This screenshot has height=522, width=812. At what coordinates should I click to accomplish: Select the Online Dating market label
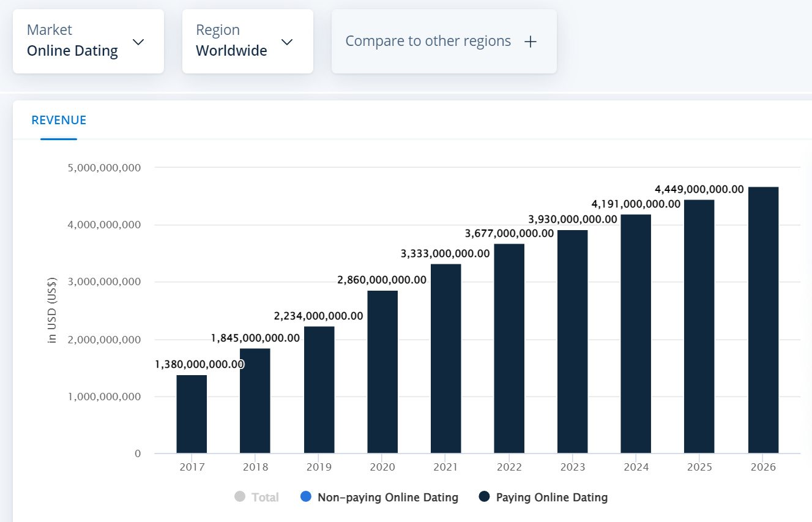[73, 51]
